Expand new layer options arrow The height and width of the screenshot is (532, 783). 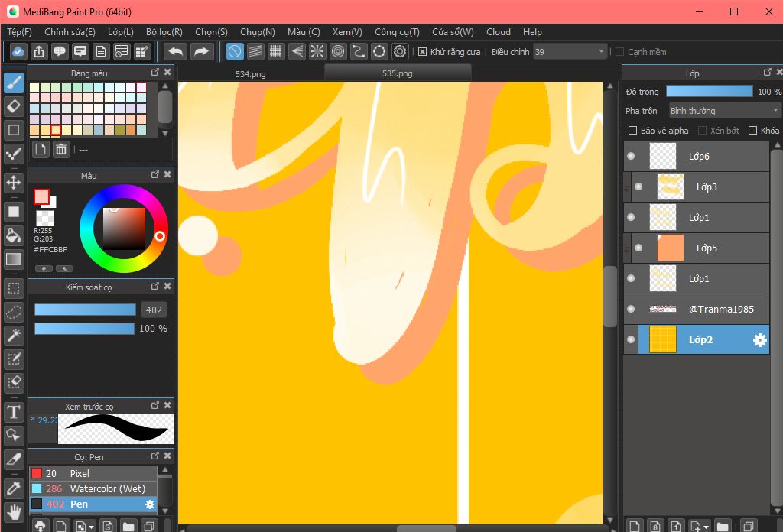(706, 527)
